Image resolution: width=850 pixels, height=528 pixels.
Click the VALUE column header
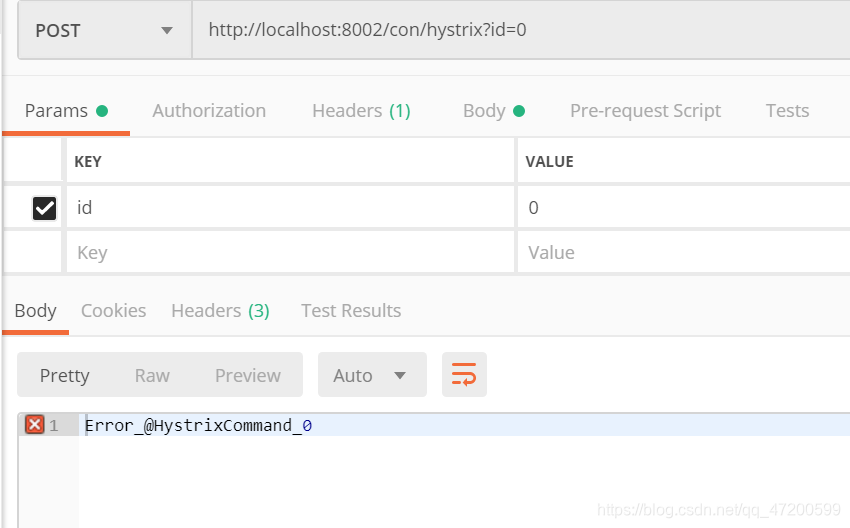pyautogui.click(x=549, y=162)
